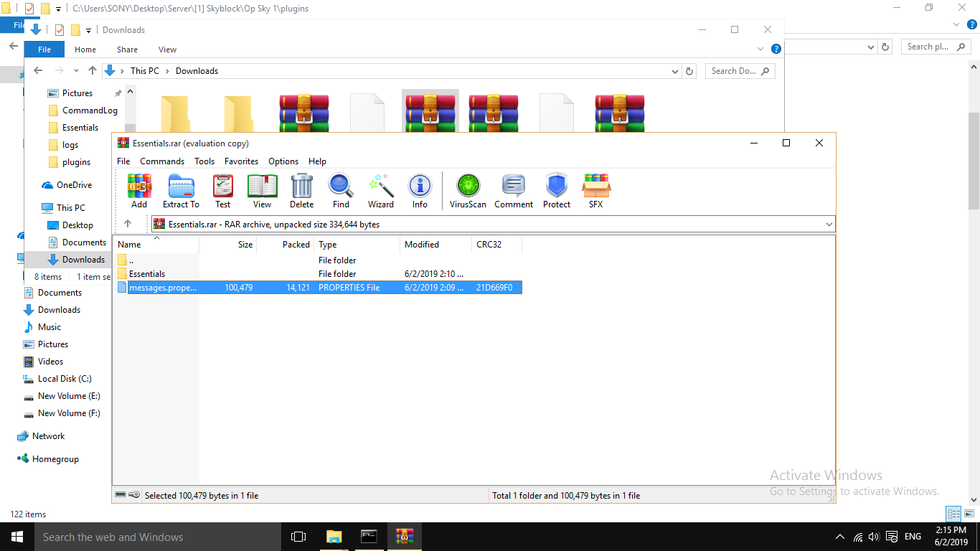Viewport: 980px width, 551px height.
Task: Click the Search Downloads field
Action: pos(740,71)
